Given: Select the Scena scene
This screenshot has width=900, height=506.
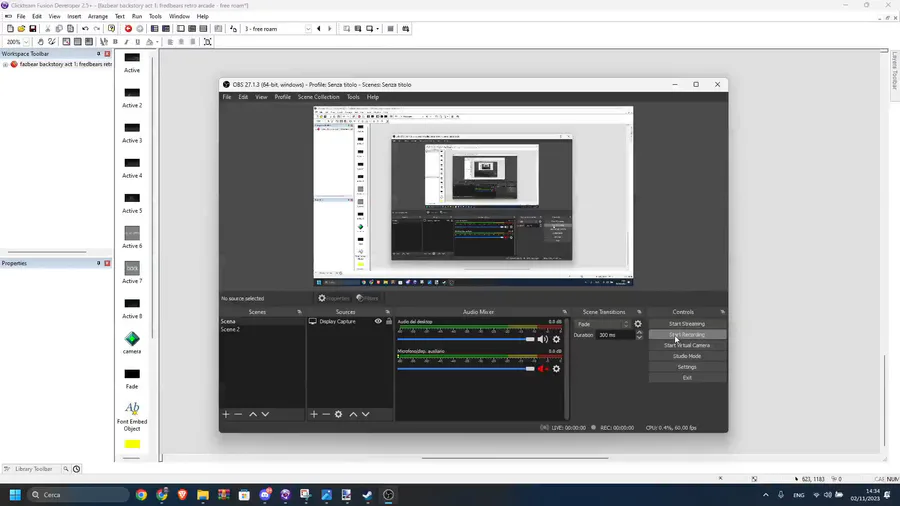Looking at the screenshot, I should coord(262,321).
